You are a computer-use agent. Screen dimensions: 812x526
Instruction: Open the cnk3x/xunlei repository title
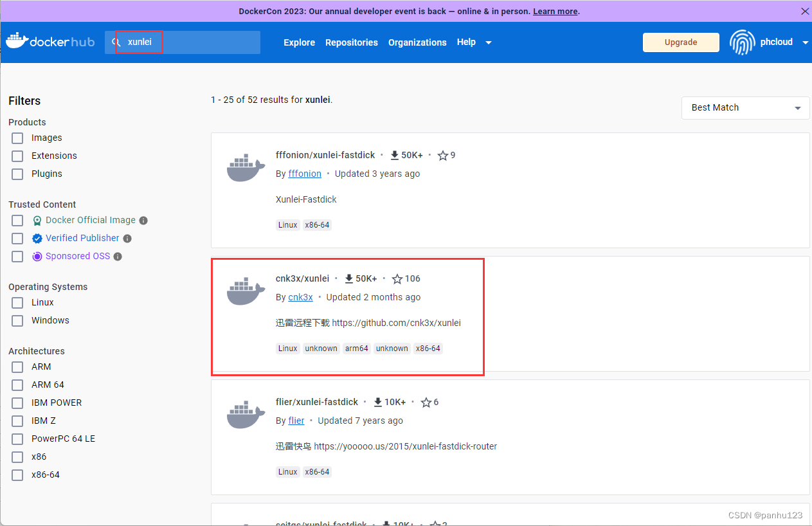(302, 278)
